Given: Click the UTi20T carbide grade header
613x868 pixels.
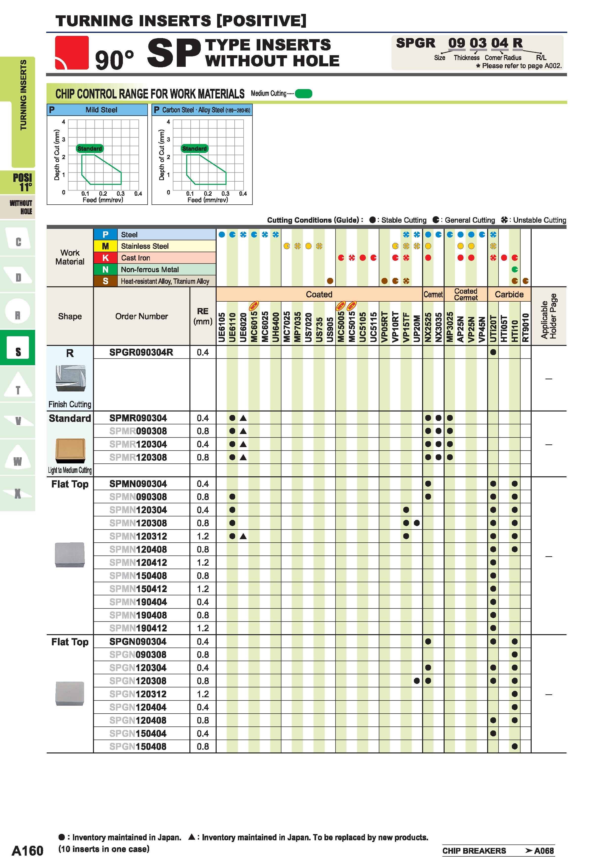Looking at the screenshot, I should click(493, 328).
